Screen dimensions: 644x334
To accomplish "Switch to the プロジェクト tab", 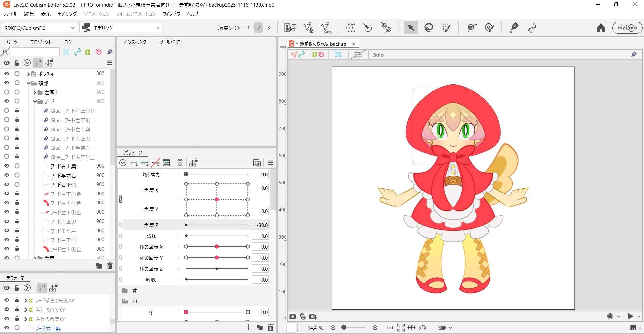I will coord(41,42).
